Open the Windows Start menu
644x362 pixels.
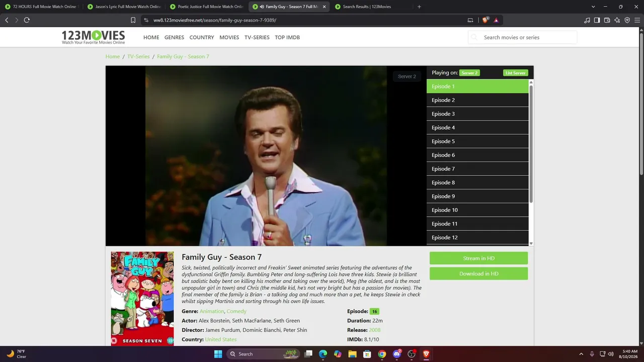[218, 354]
